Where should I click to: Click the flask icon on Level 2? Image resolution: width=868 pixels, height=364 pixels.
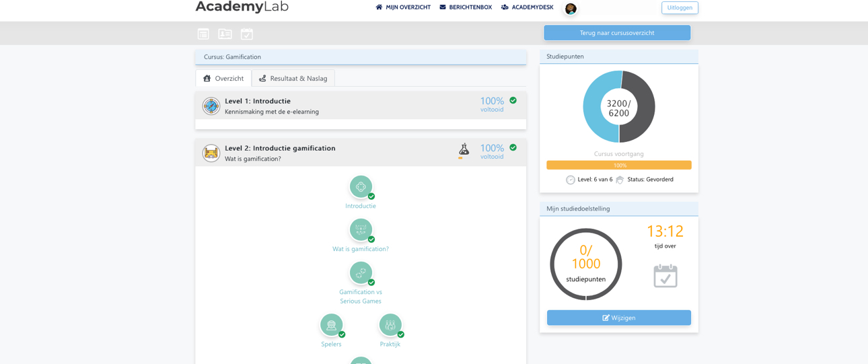(464, 149)
